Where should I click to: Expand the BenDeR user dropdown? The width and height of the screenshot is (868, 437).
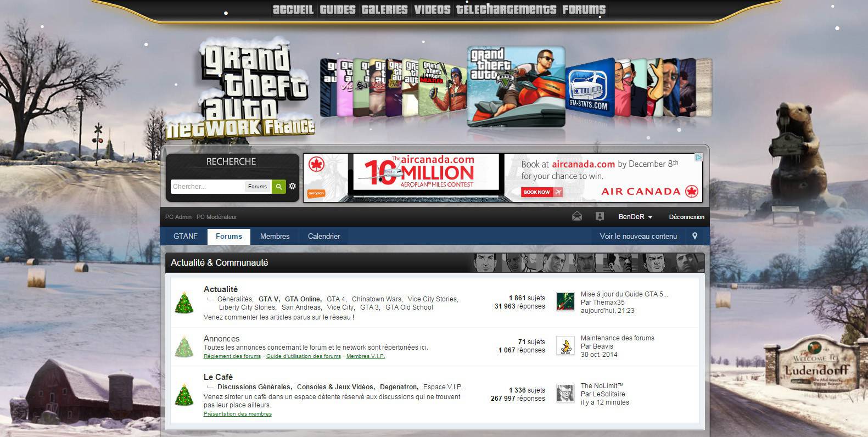pos(635,217)
